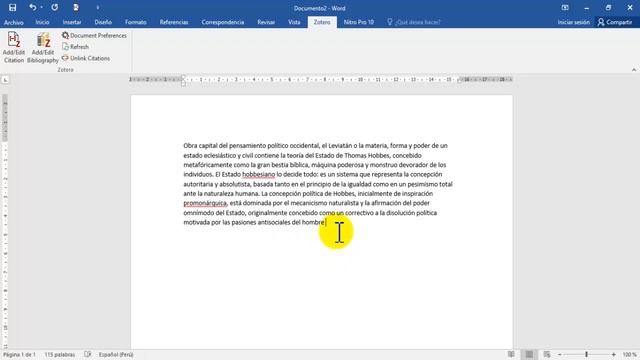Open the Correspondencia tab
The image size is (640, 360).
point(223,22)
